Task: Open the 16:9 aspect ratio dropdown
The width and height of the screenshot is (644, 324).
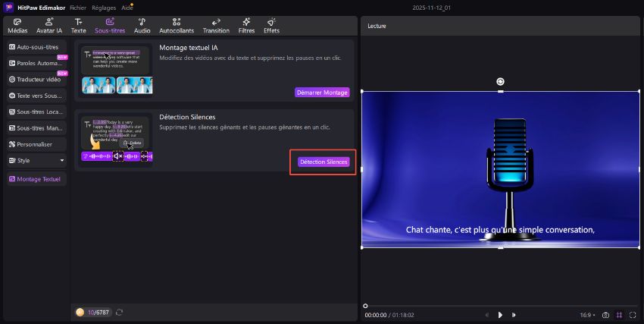Action: click(588, 315)
